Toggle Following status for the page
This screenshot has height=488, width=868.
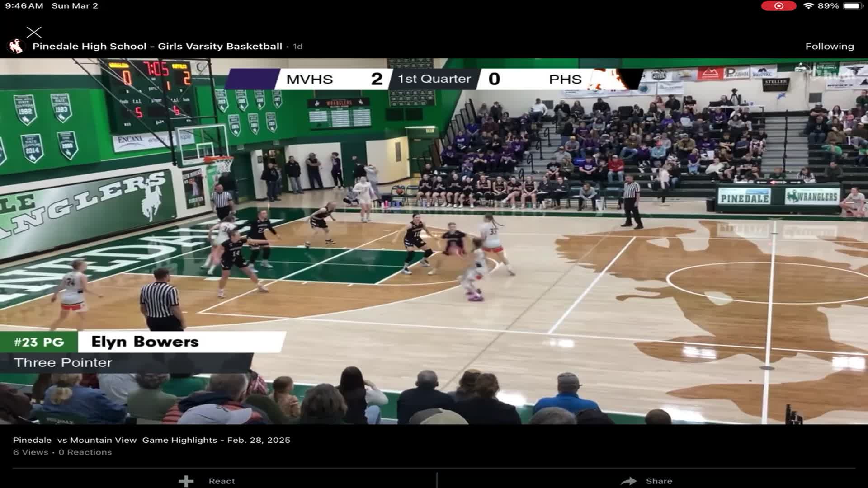(830, 46)
